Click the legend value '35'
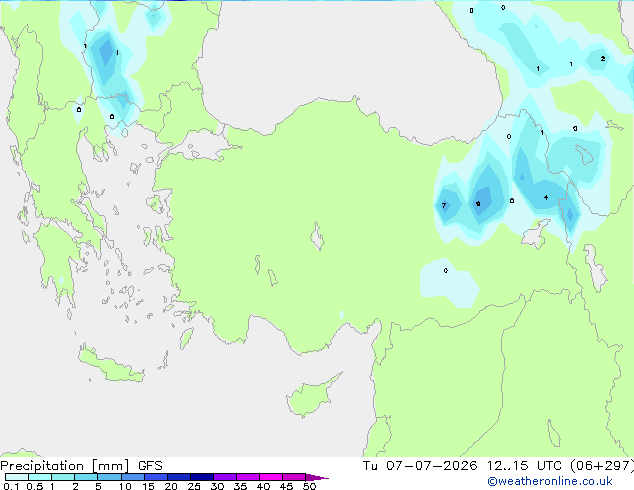The width and height of the screenshot is (634, 490). [x=240, y=486]
